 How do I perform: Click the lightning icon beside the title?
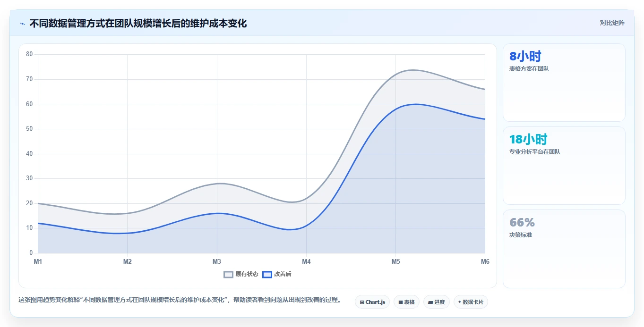click(x=22, y=23)
